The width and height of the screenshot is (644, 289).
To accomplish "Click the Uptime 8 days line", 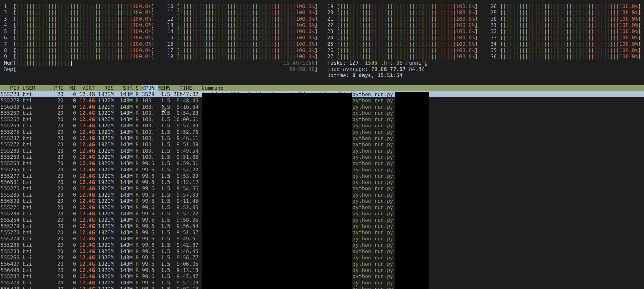I will tap(365, 75).
